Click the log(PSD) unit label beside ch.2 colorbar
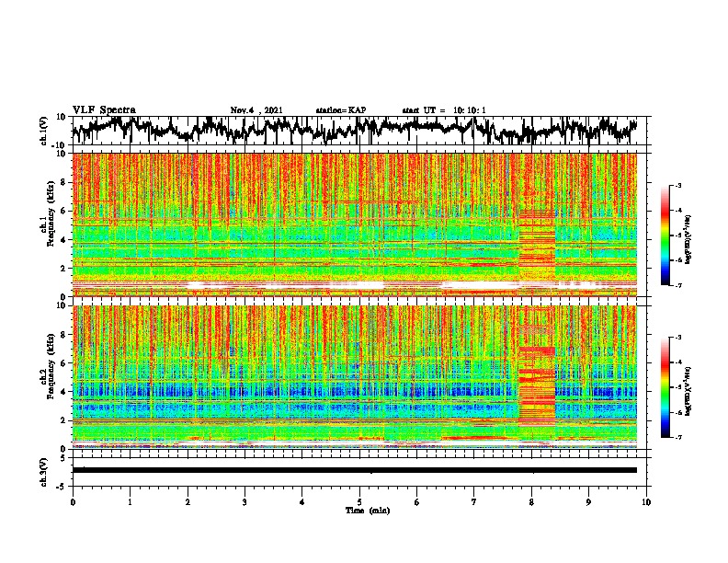The height and width of the screenshot is (563, 728). click(x=688, y=390)
